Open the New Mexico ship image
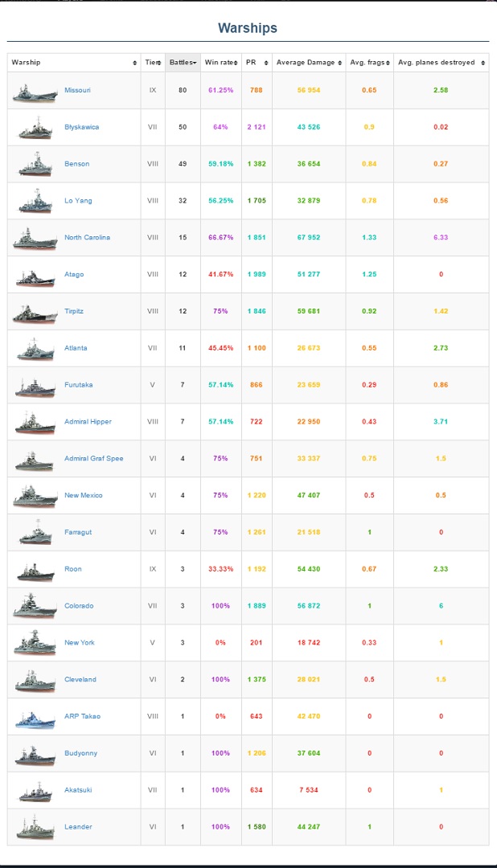 35,497
